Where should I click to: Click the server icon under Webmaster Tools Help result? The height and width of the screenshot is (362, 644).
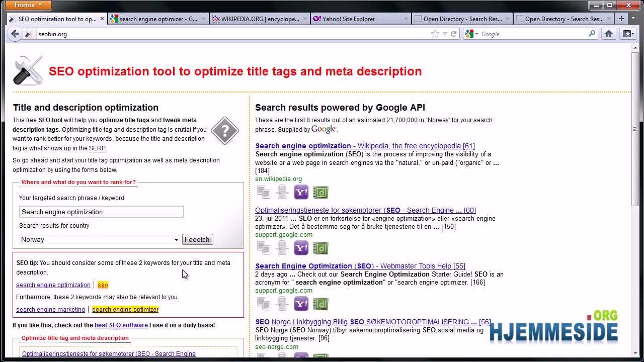[x=282, y=304]
